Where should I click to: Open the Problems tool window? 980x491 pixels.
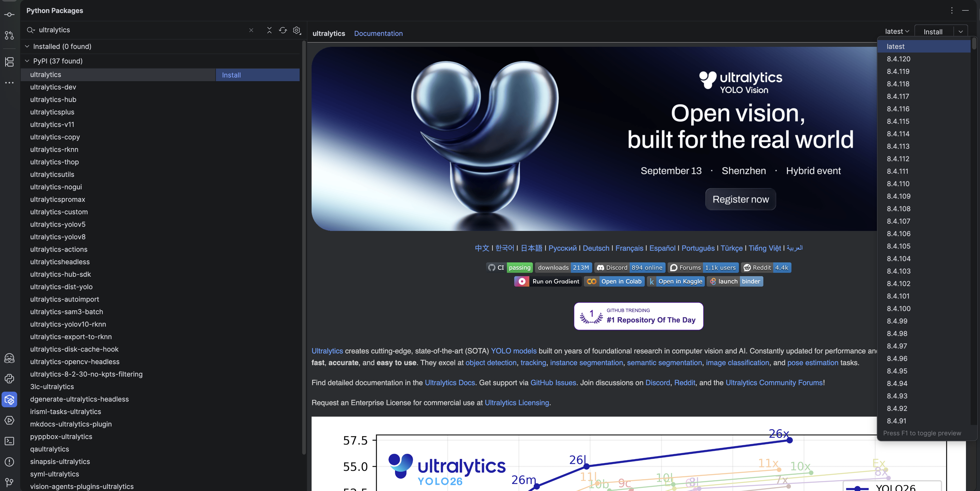pos(9,462)
